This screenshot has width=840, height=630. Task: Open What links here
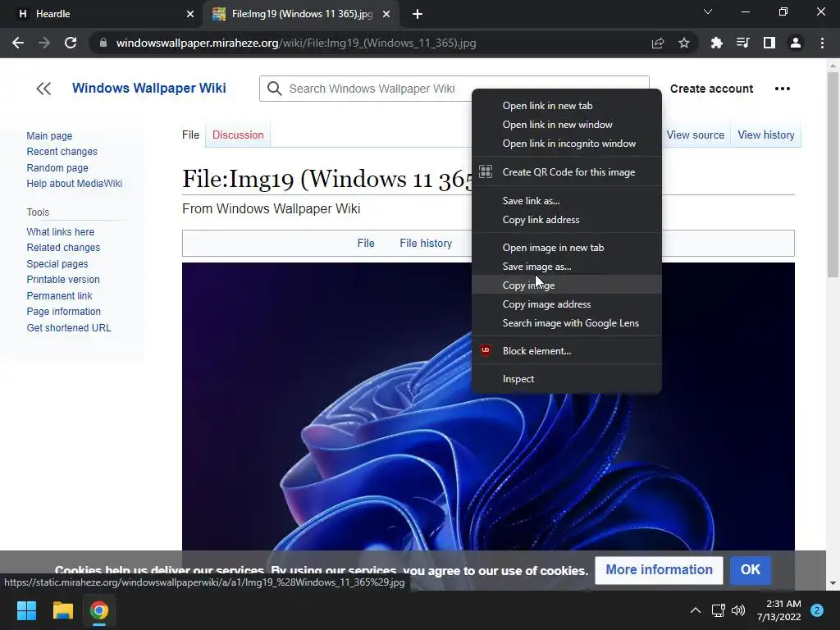coord(61,232)
